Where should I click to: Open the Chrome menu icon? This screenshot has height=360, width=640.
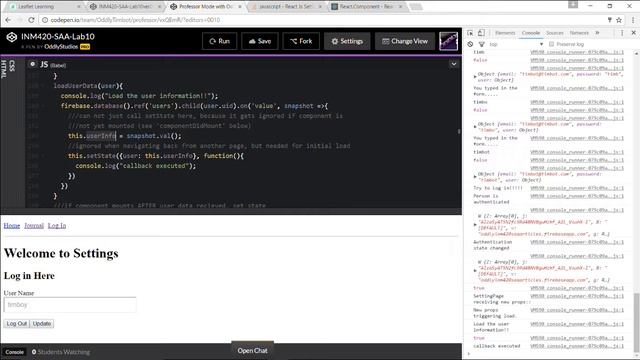633,20
